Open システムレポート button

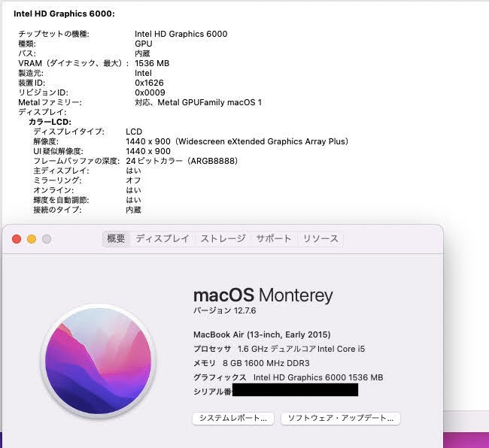click(233, 418)
